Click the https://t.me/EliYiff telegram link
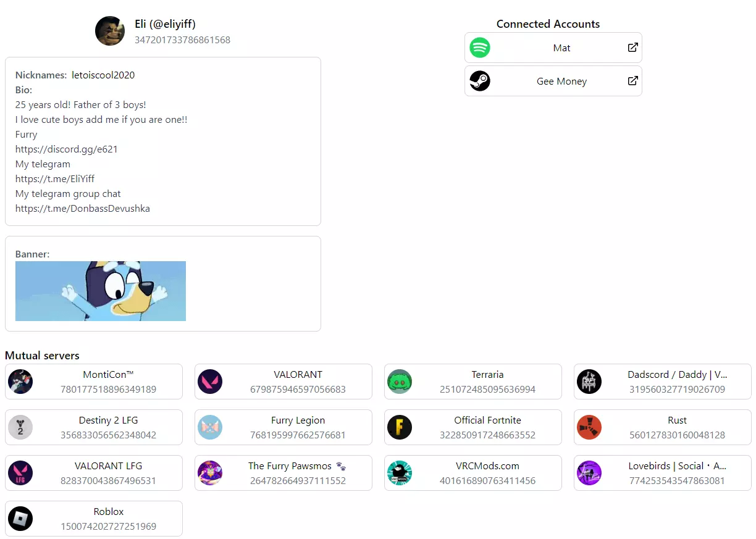This screenshot has height=539, width=756. click(x=55, y=179)
